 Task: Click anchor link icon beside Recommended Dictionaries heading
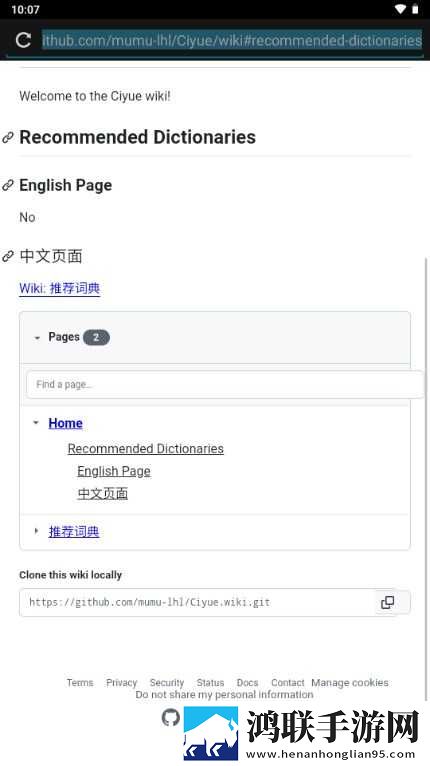(8, 138)
